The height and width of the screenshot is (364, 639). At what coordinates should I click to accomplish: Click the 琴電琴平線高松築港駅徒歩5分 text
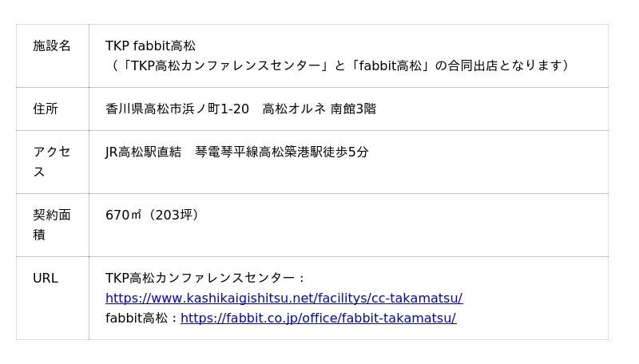282,152
